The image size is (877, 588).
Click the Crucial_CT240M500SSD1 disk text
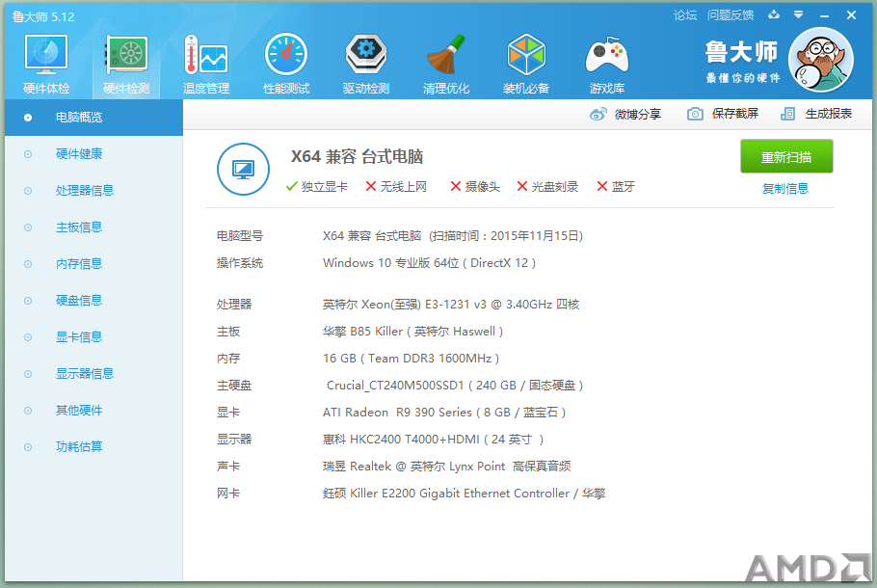coord(455,386)
